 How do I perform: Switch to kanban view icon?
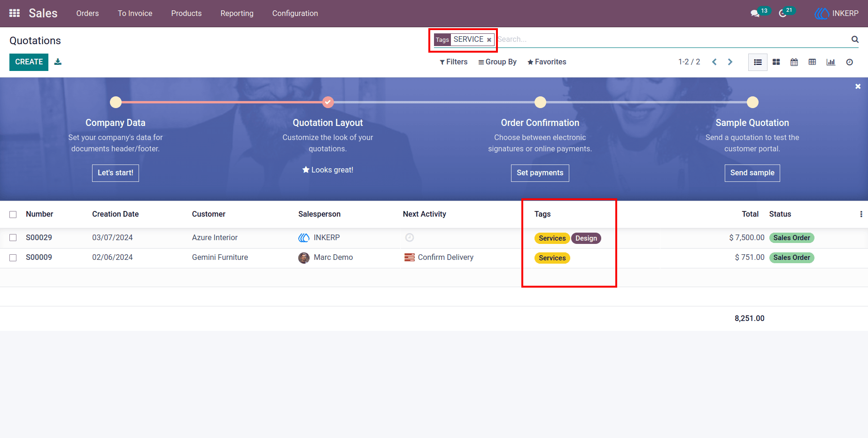(776, 62)
